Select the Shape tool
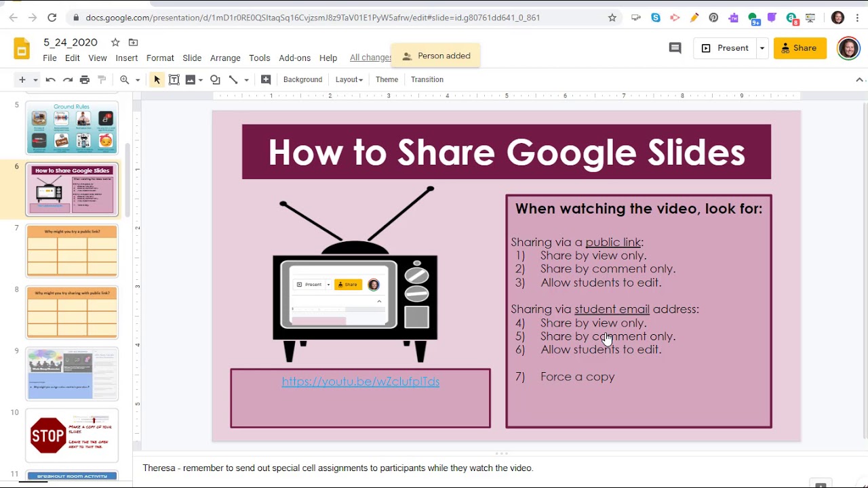Viewport: 868px width, 488px height. [215, 79]
